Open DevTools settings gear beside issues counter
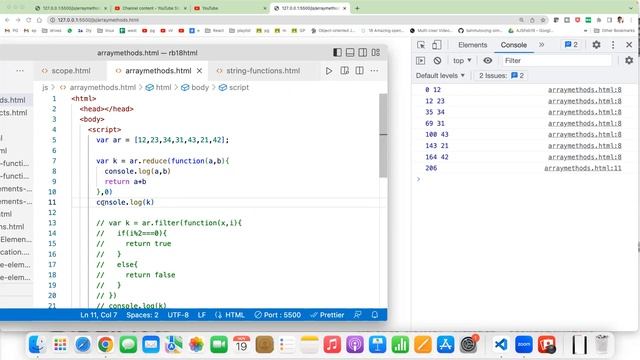The height and width of the screenshot is (360, 640). tap(596, 45)
